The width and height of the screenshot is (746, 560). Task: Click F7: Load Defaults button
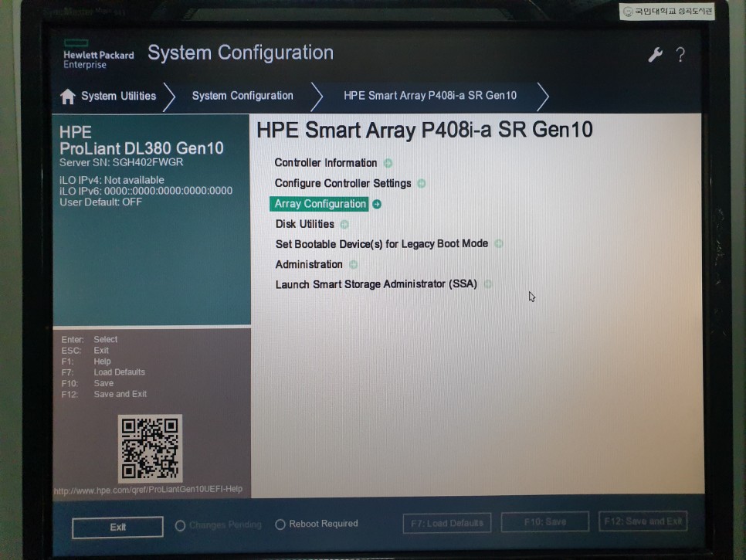(446, 524)
